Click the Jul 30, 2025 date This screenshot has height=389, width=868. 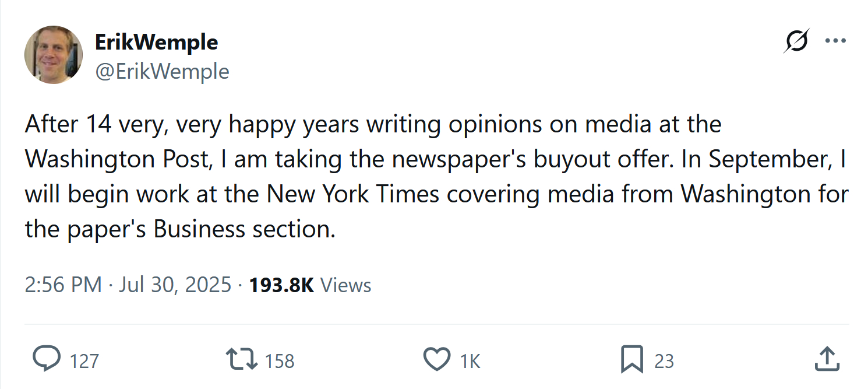click(175, 285)
